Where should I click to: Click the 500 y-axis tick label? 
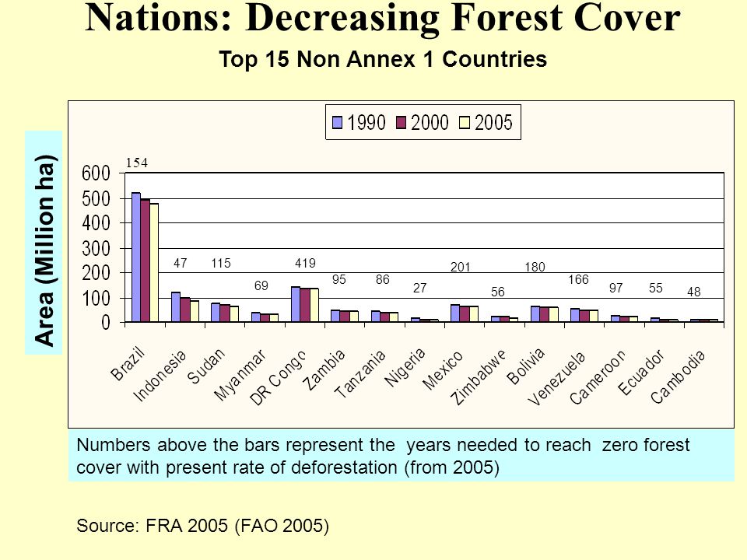coord(96,198)
